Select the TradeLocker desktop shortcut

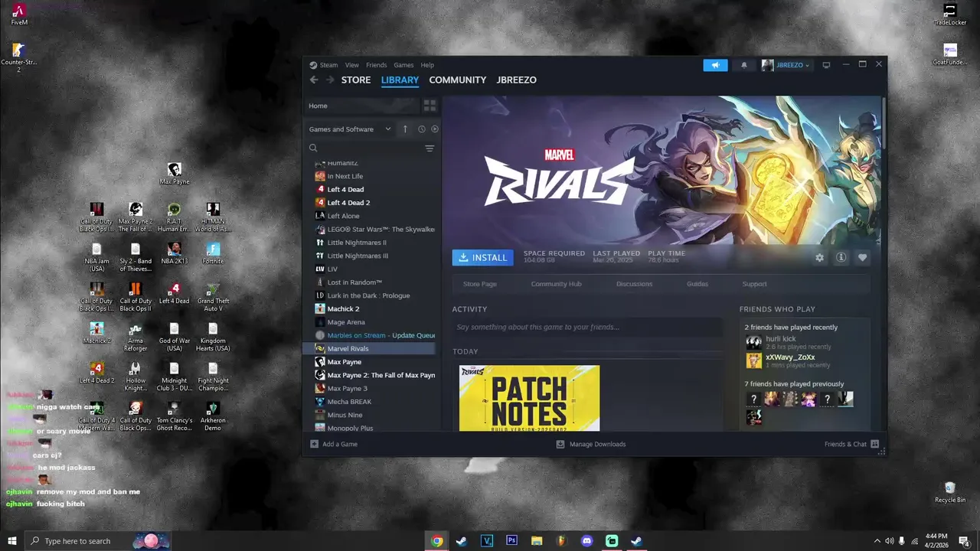pos(950,15)
